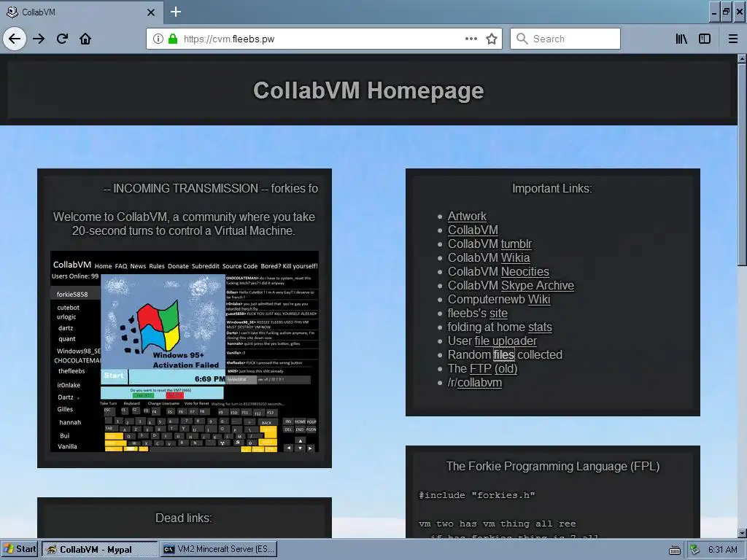Viewport: 747px width, 560px height.
Task: Click the keyboard tray icon
Action: point(675,551)
